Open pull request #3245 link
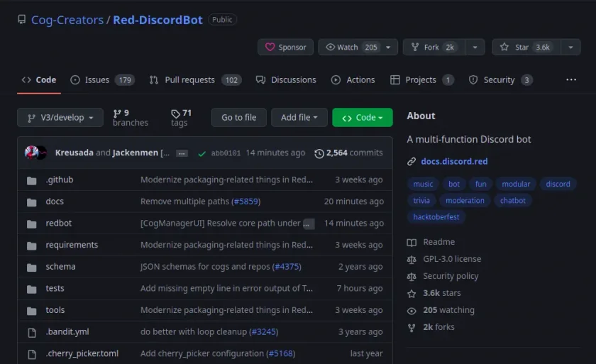This screenshot has height=364, width=596. (264, 331)
